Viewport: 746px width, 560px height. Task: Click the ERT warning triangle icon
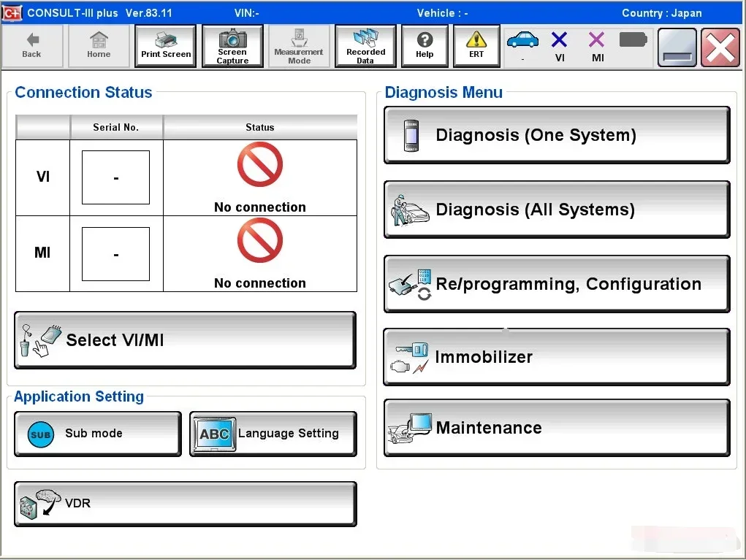point(476,39)
